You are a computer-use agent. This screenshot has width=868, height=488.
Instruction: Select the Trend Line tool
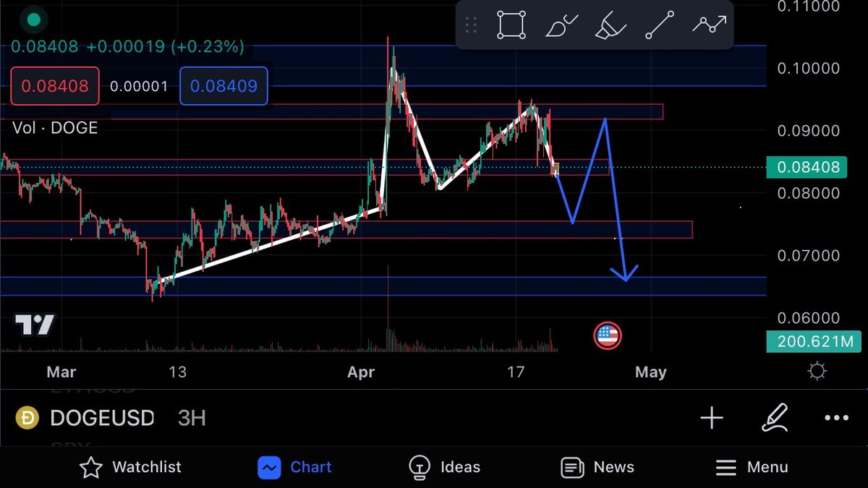point(660,25)
